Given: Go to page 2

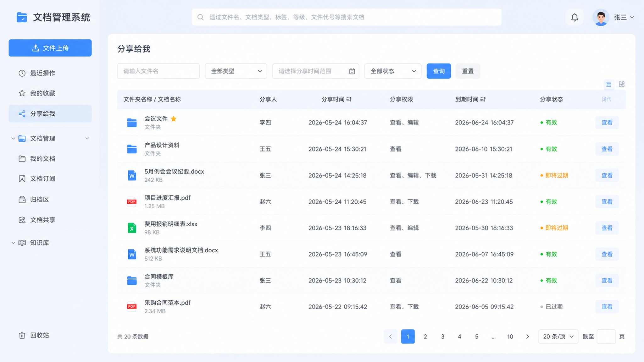Looking at the screenshot, I should [425, 337].
